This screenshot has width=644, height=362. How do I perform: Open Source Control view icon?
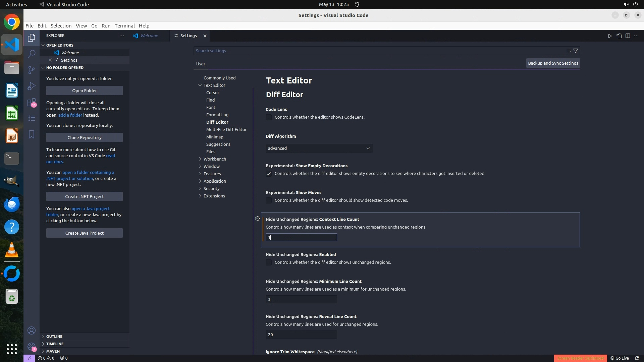(x=32, y=70)
